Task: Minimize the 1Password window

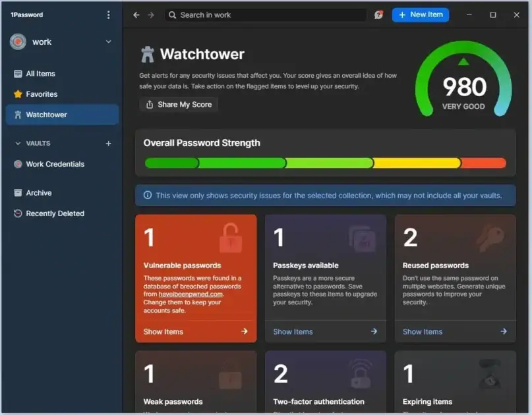Action: pyautogui.click(x=469, y=15)
